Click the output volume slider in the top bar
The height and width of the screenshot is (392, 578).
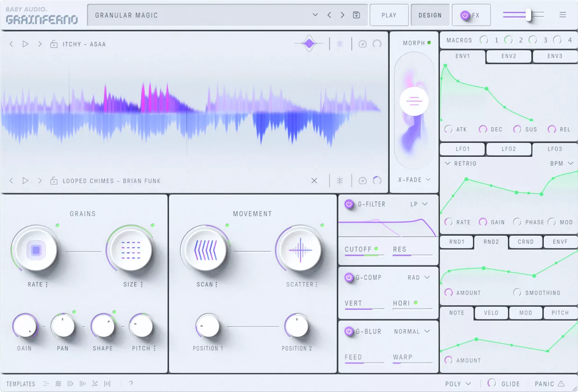tap(528, 14)
